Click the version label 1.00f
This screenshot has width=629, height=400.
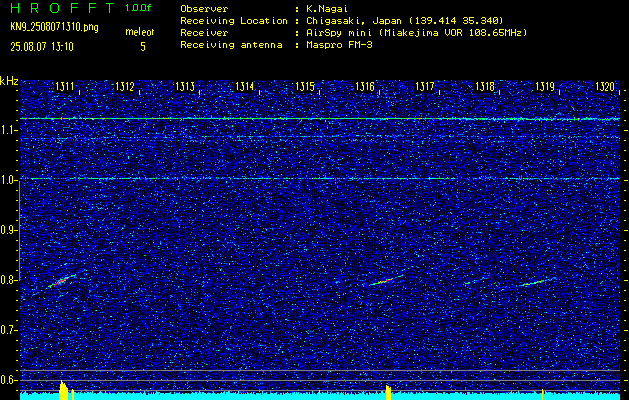click(x=138, y=8)
